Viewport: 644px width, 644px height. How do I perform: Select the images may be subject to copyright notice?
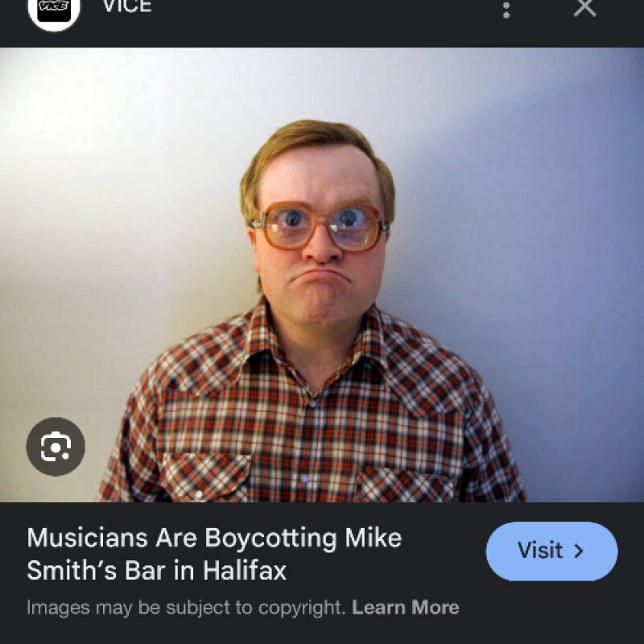coord(186,607)
